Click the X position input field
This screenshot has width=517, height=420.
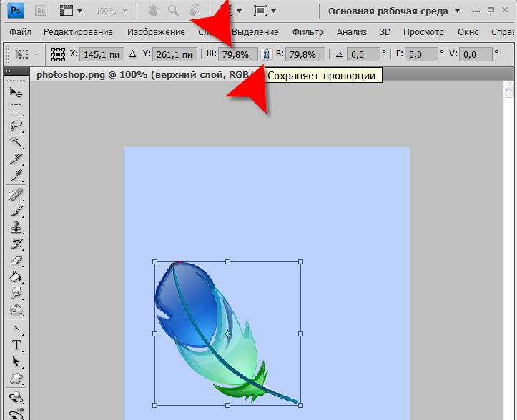pyautogui.click(x=103, y=54)
